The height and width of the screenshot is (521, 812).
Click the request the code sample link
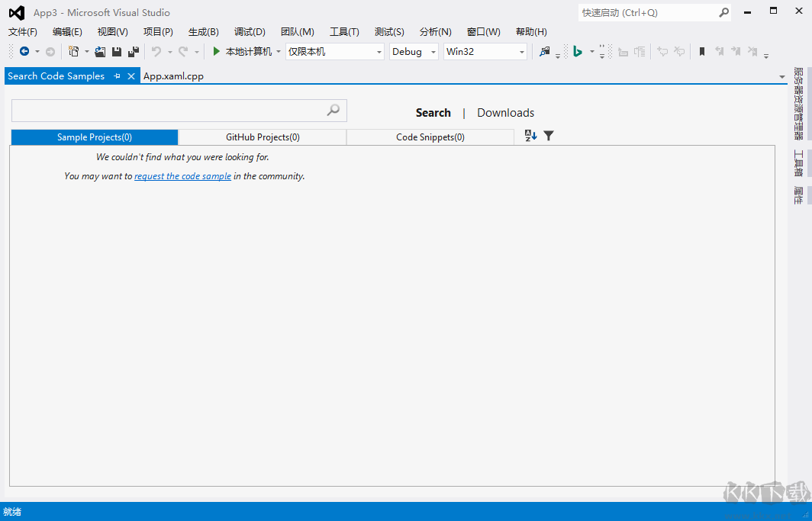click(x=182, y=175)
